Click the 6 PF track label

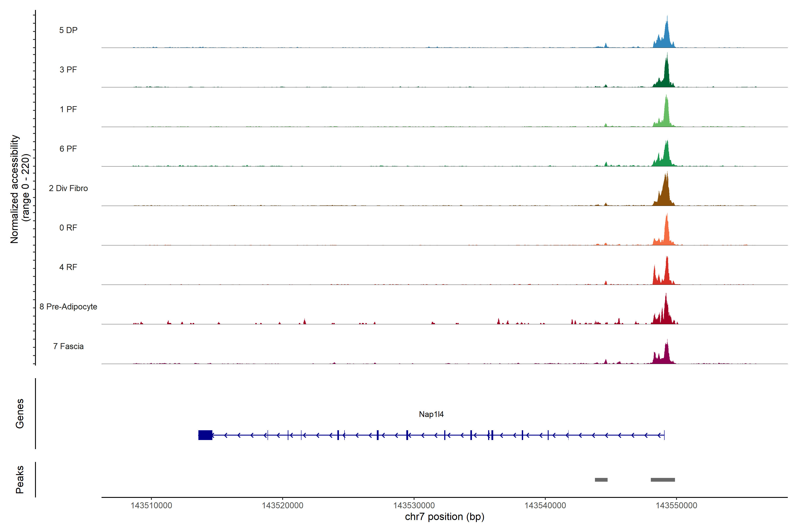coord(68,149)
